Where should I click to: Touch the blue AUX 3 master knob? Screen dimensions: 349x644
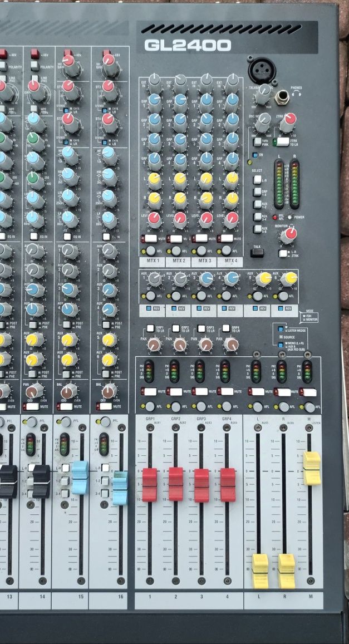coord(207,279)
